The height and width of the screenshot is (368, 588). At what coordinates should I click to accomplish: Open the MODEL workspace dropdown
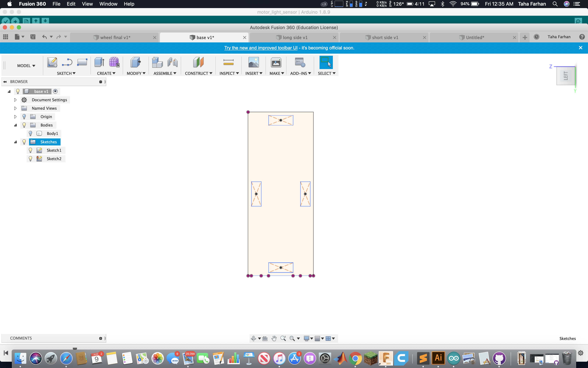pos(26,66)
